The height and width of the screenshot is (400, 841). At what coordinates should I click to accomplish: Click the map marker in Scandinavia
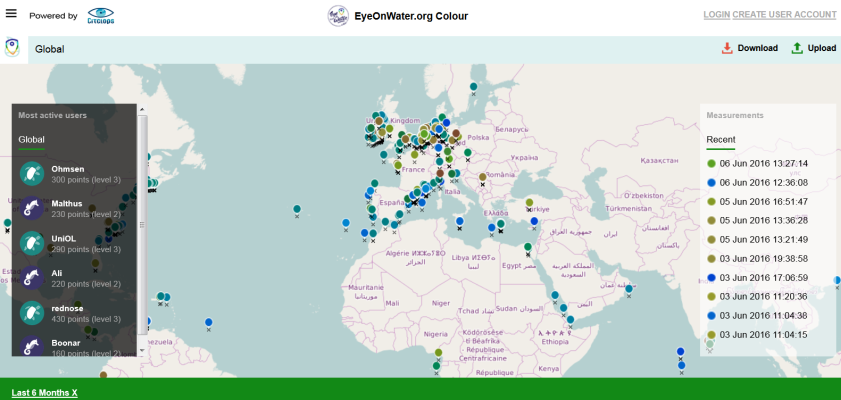473,86
